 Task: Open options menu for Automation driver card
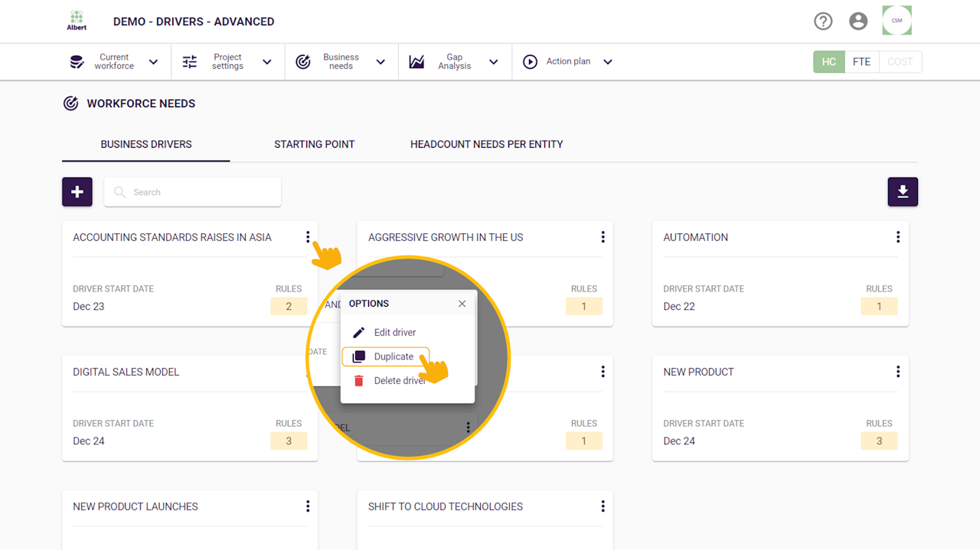point(898,237)
